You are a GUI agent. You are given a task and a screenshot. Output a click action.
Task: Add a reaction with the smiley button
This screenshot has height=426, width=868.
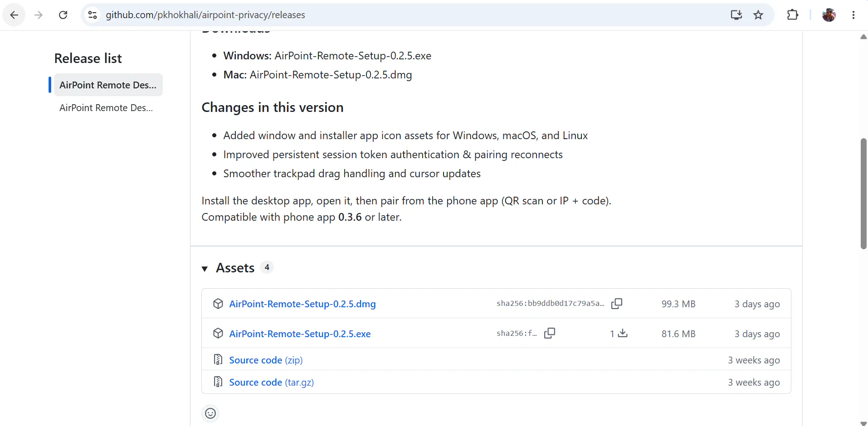click(x=210, y=413)
